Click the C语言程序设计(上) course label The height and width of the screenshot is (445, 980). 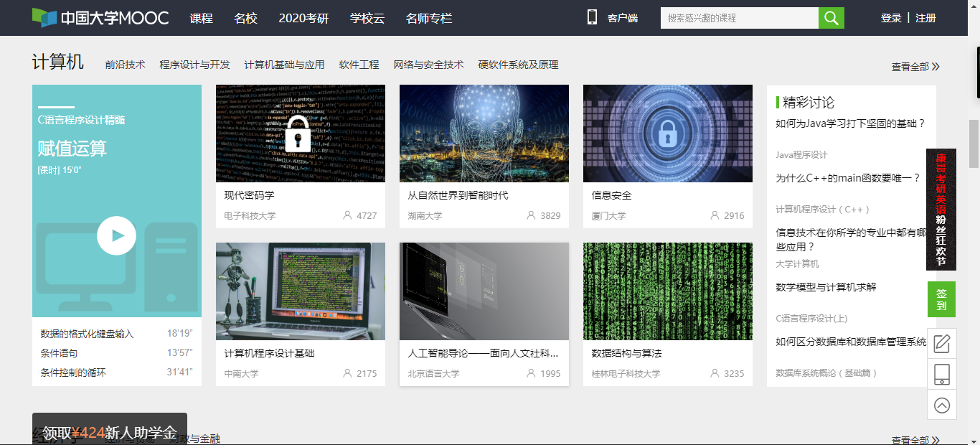(811, 319)
